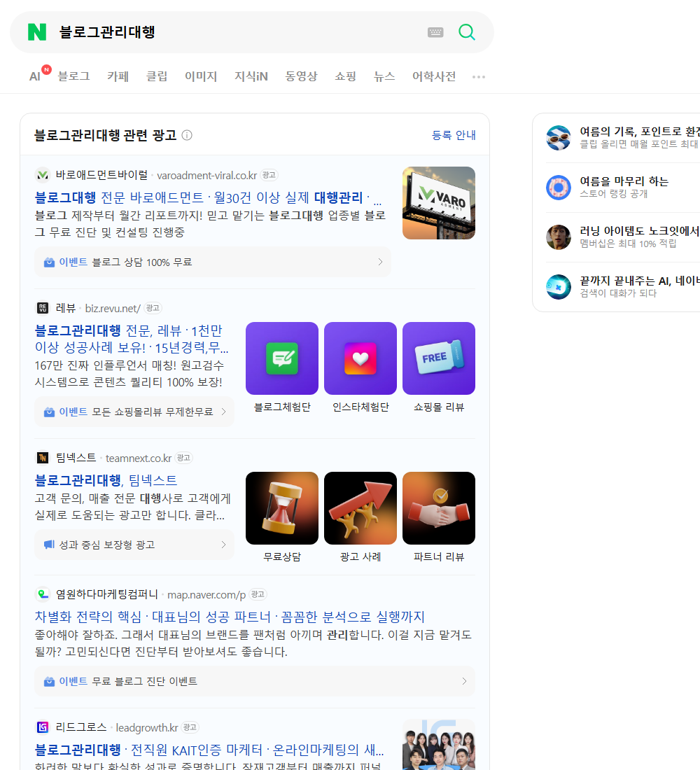This screenshot has height=770, width=700.
Task: Click the 파트너 리뷰 handshake tile
Action: click(x=439, y=508)
